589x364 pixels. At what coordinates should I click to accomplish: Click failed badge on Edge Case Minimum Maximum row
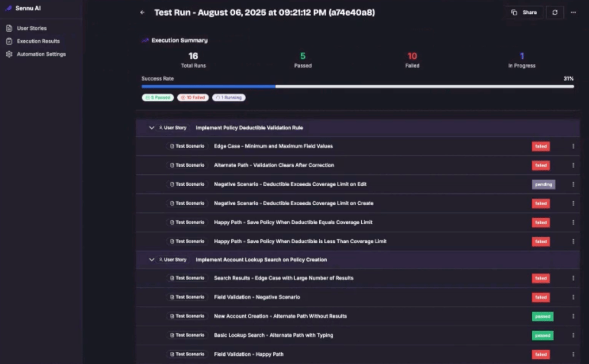pyautogui.click(x=541, y=147)
